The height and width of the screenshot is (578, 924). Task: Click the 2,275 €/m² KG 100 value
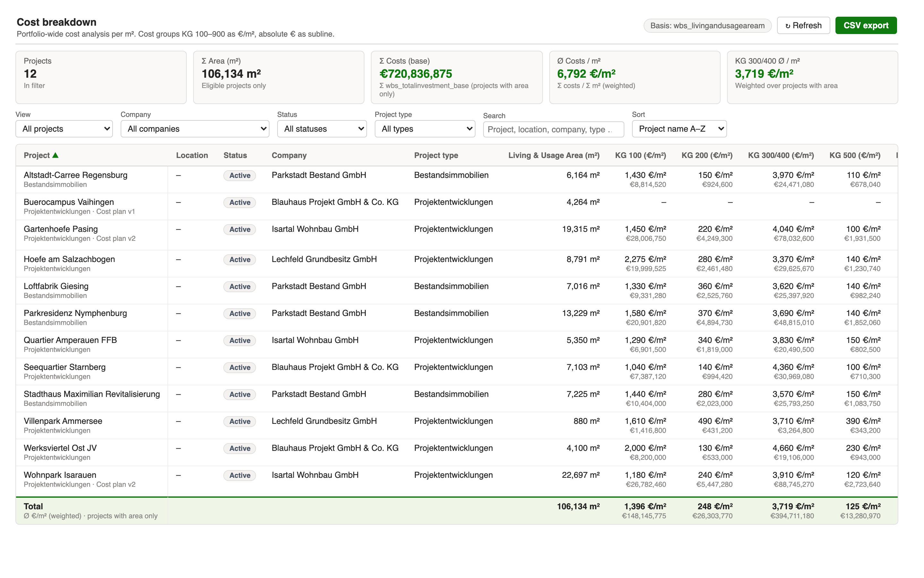(x=645, y=259)
